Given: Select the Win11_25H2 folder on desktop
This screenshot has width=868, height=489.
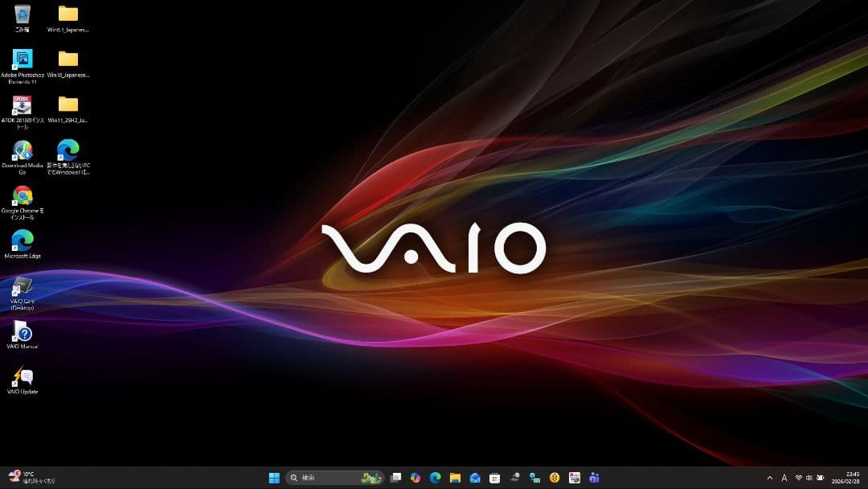Looking at the screenshot, I should click(68, 109).
